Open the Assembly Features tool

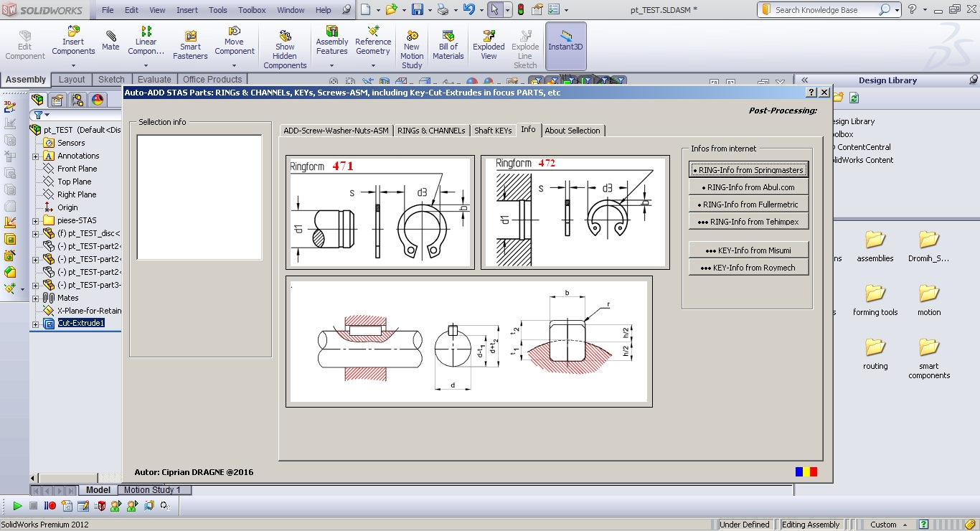click(331, 41)
